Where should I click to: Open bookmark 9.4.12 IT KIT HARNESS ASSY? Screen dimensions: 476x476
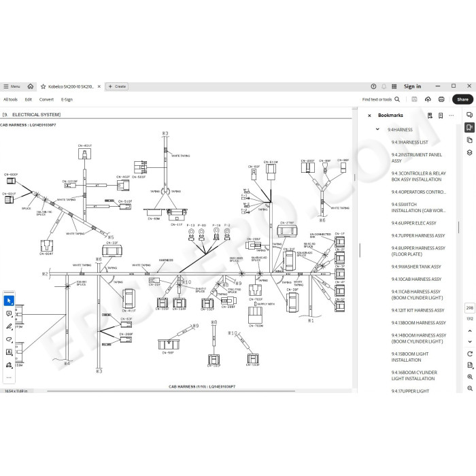click(418, 310)
